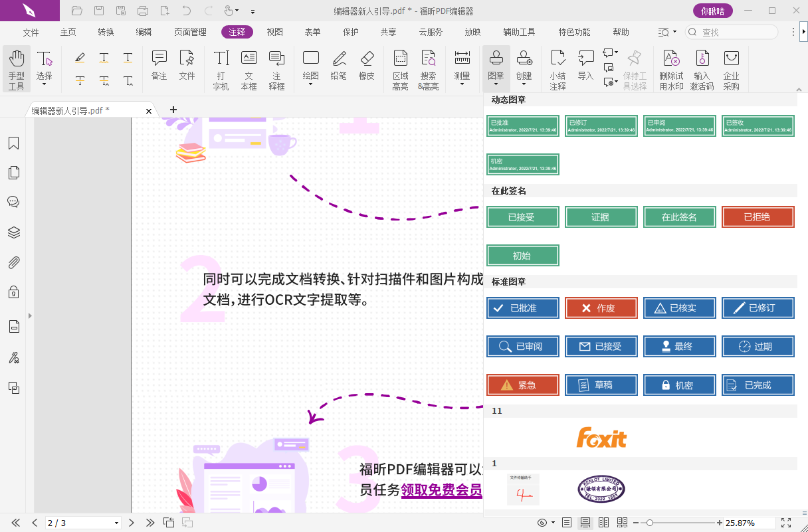Select the 铅笔 pencil tool
This screenshot has width=808, height=532.
[339, 66]
